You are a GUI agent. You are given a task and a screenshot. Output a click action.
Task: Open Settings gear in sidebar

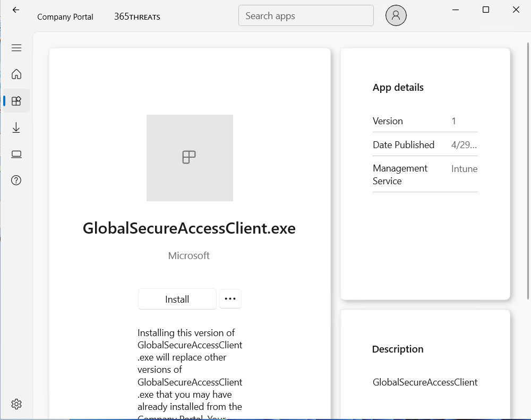click(x=16, y=404)
